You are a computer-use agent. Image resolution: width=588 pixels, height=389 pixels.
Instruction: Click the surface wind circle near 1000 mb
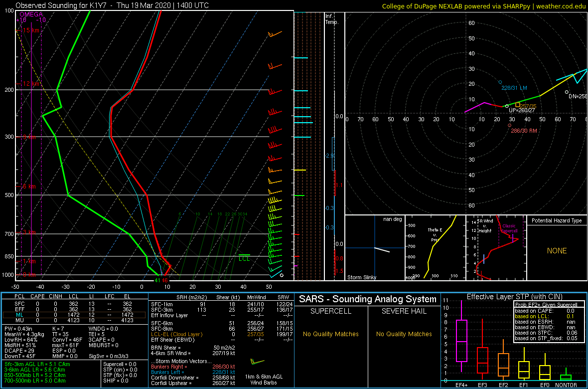pyautogui.click(x=282, y=275)
